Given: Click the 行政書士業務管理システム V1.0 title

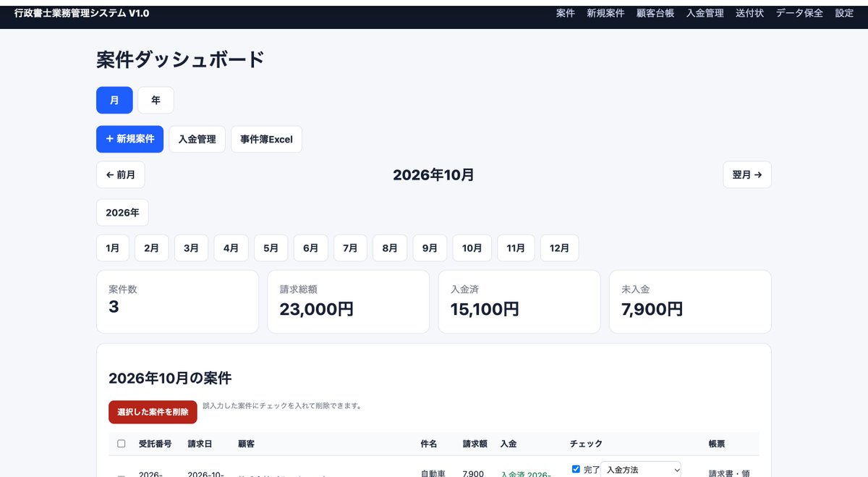Looking at the screenshot, I should point(82,13).
